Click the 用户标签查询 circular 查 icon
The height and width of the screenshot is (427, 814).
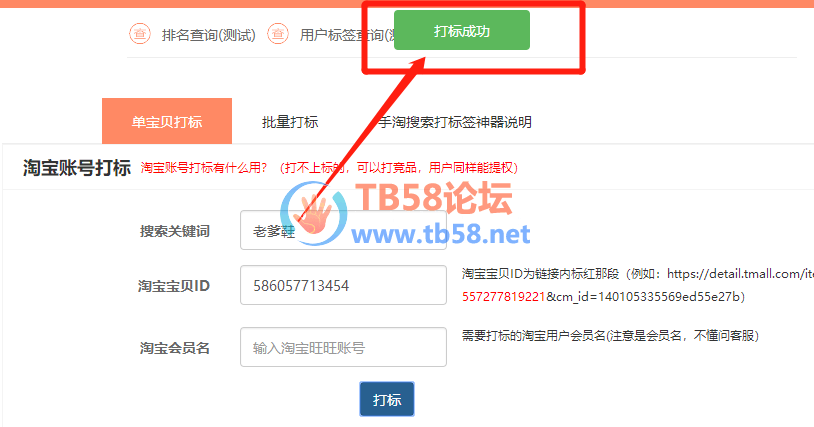point(278,34)
